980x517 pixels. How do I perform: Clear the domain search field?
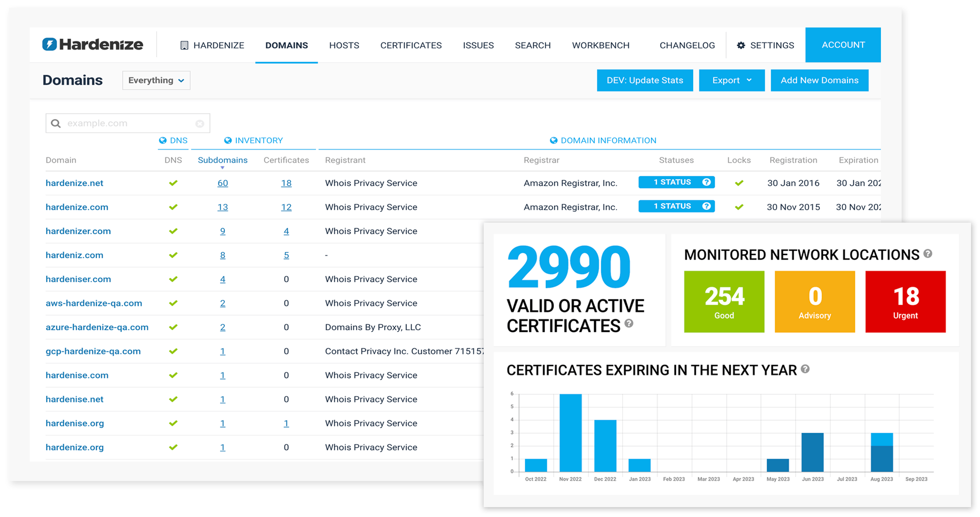point(200,124)
